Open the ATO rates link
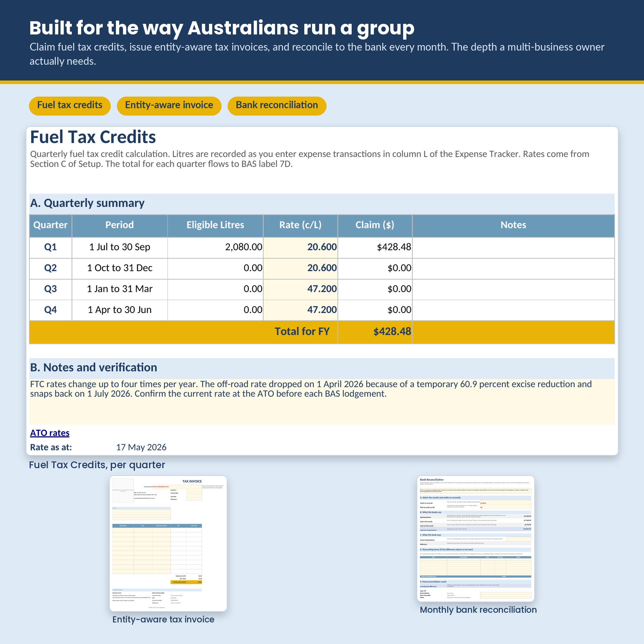Screen dimensions: 644x644 tap(50, 433)
